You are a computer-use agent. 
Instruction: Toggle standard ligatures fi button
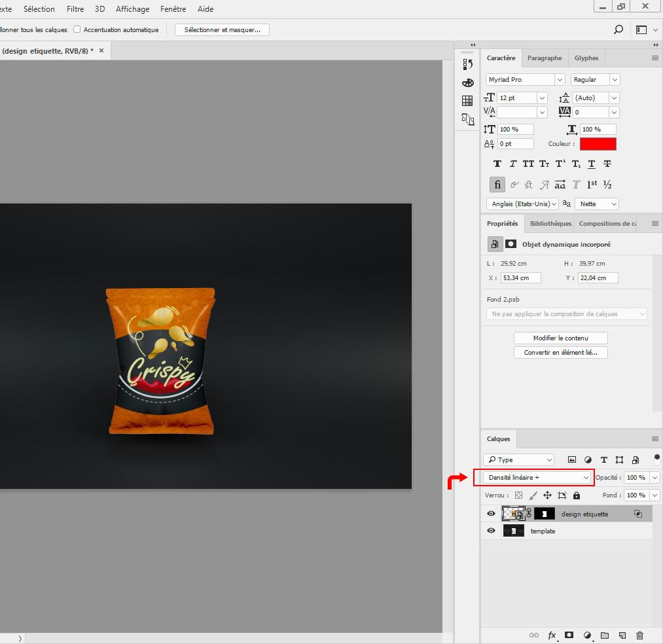[x=497, y=185]
